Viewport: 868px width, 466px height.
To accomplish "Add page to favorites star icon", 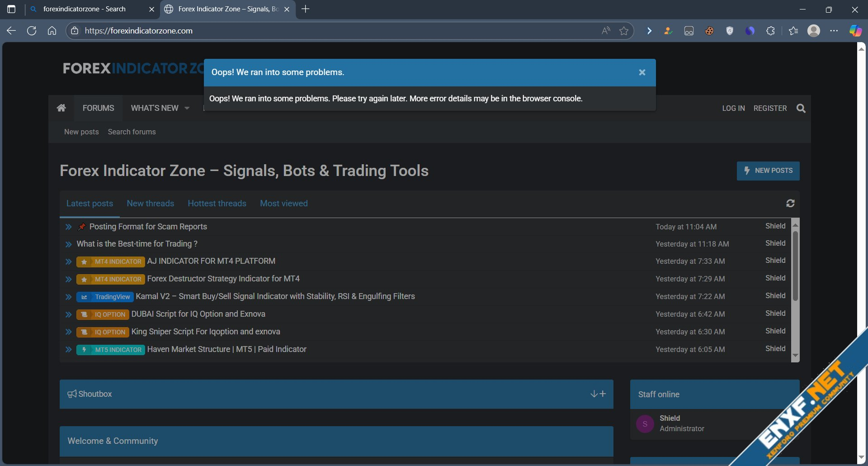I will 624,31.
